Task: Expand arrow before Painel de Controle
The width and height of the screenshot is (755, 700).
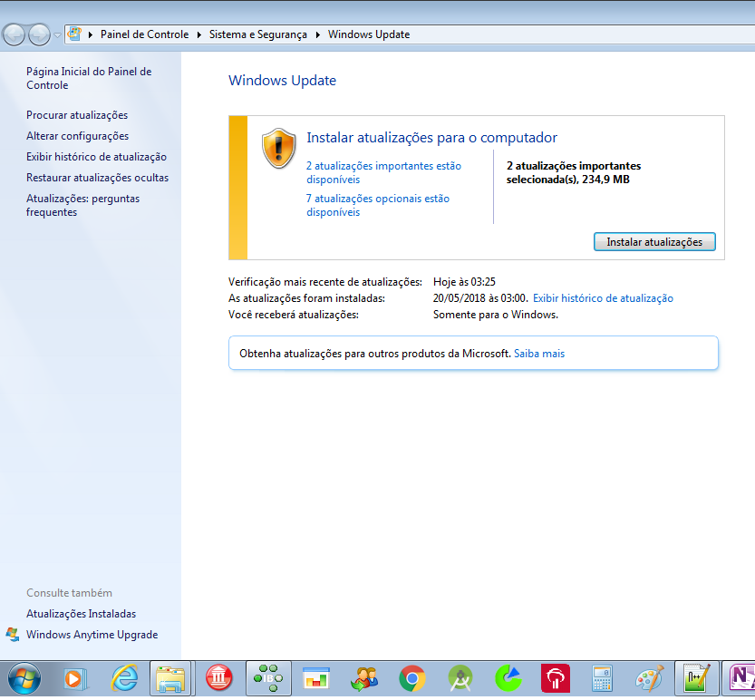Action: 91,34
